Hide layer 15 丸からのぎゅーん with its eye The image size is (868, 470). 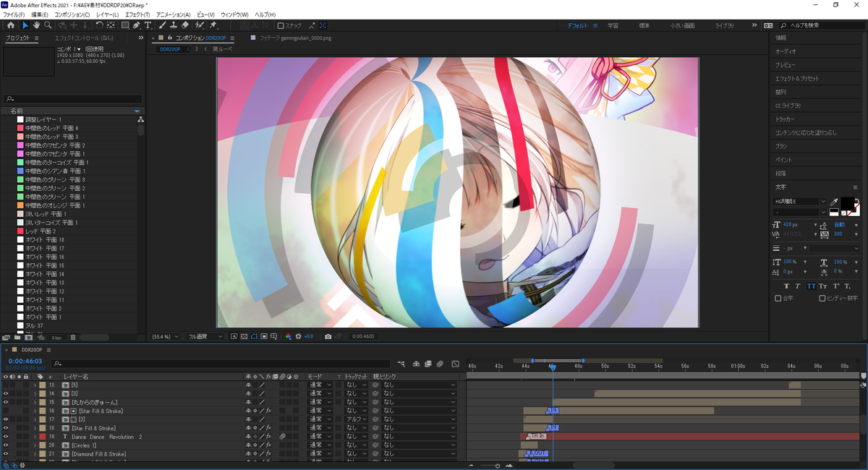6,402
